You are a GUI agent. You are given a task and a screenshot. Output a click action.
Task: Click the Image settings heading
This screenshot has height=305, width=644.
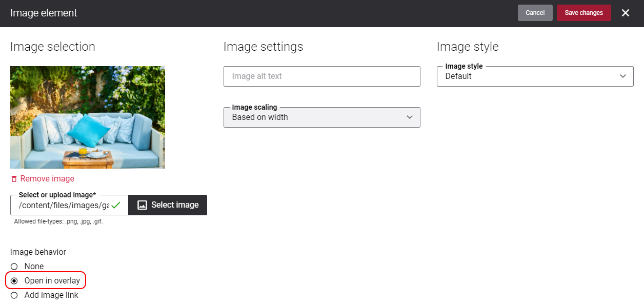pyautogui.click(x=264, y=47)
